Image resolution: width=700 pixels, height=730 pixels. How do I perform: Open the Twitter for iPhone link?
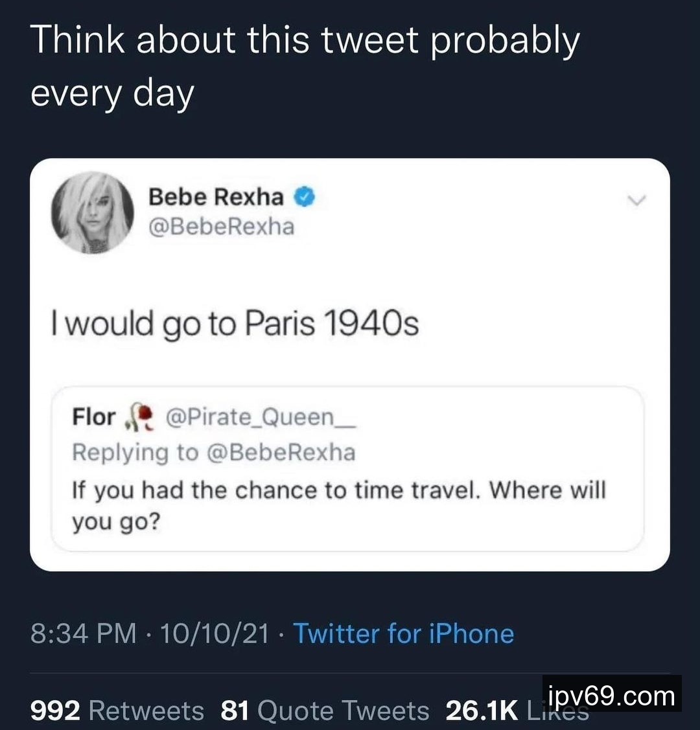[404, 633]
